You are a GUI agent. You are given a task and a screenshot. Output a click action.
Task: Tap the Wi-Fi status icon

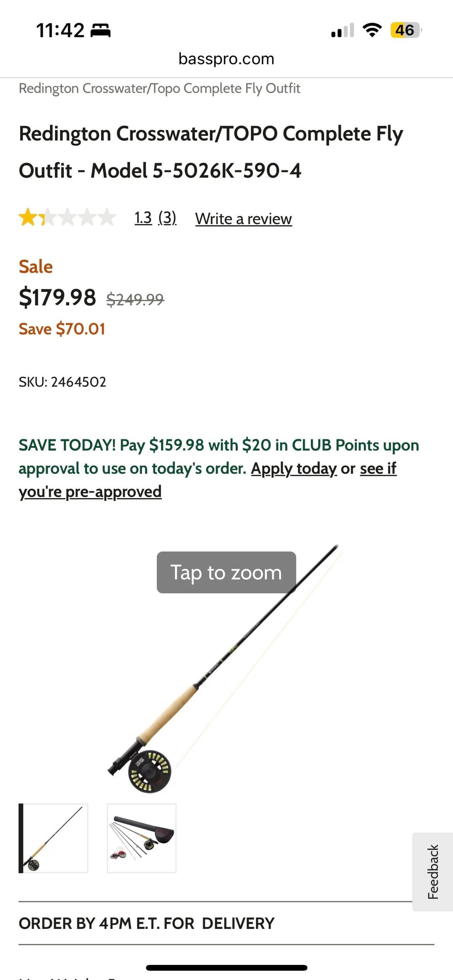[372, 30]
